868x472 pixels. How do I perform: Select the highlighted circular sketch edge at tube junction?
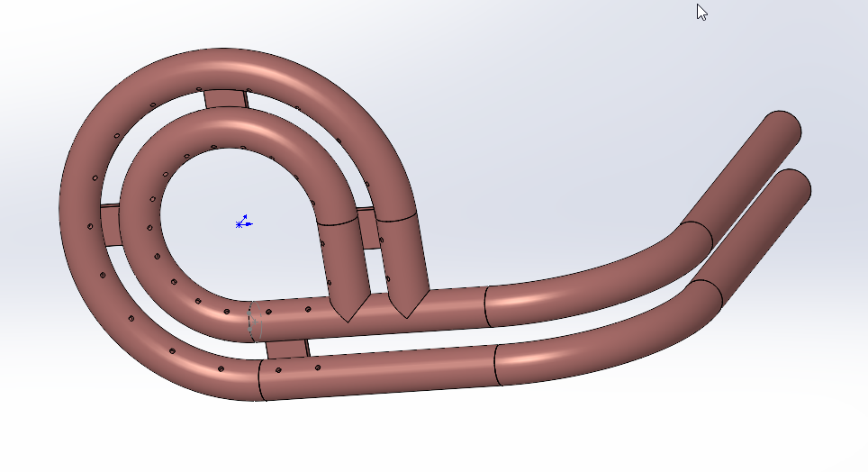tap(254, 321)
